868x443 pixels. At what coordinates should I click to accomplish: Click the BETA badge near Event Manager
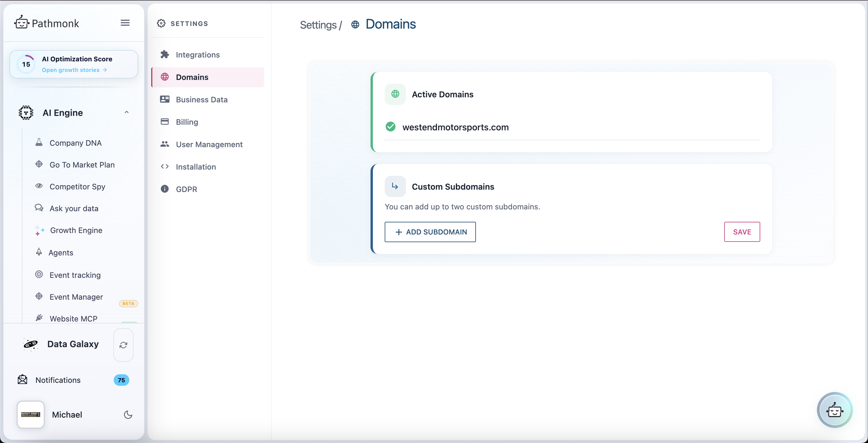pyautogui.click(x=128, y=303)
